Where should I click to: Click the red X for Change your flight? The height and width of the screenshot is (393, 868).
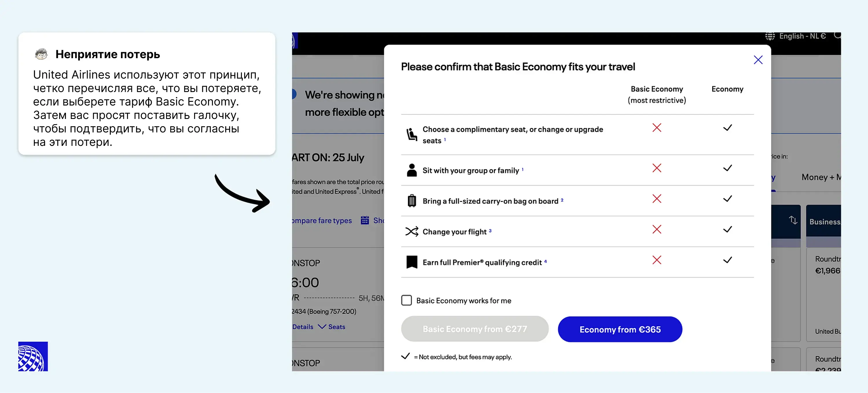coord(656,229)
